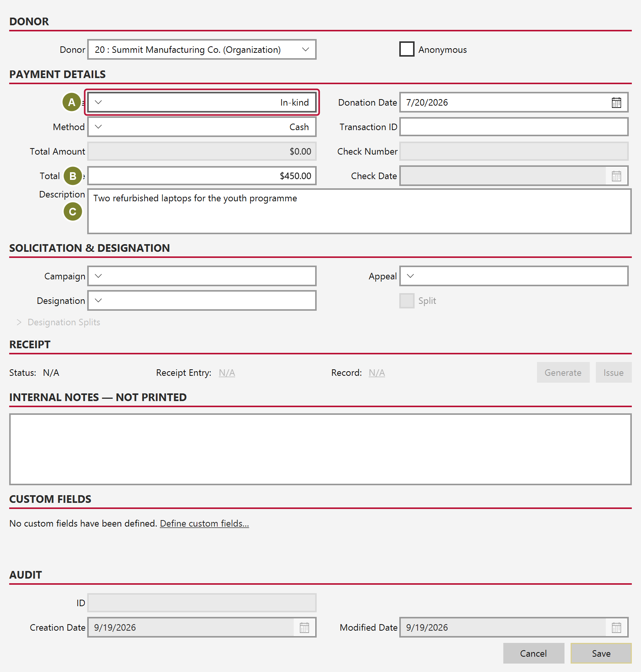641x672 pixels.
Task: Click the receipt Status N/A text
Action: 51,373
